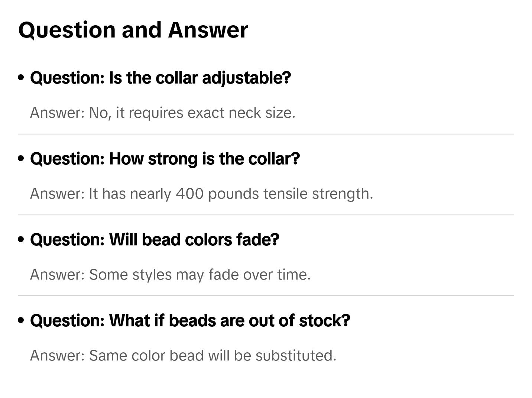Click the divider line below the tensile strength answer

click(266, 215)
